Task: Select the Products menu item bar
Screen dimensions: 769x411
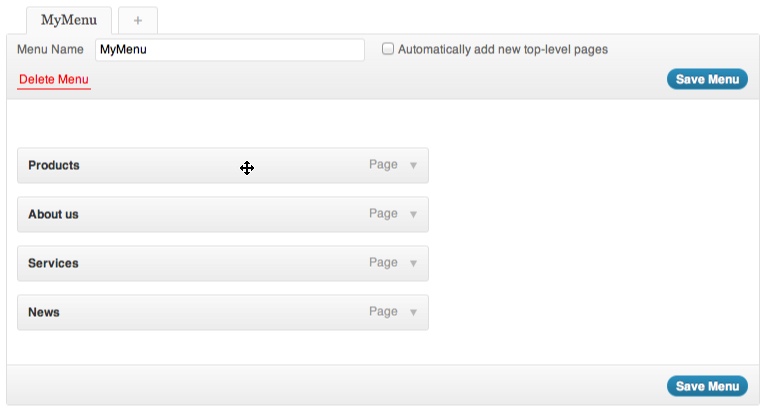Action: click(x=200, y=166)
